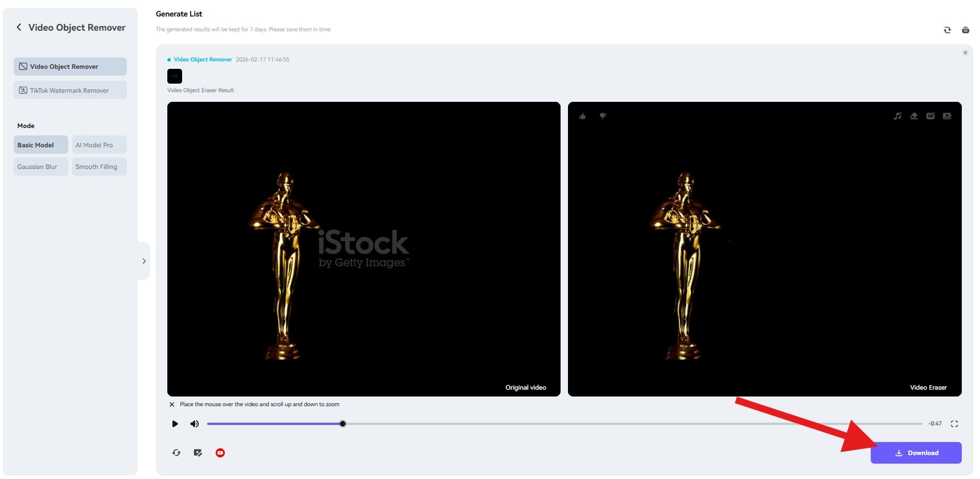The width and height of the screenshot is (980, 479).
Task: Click the video edit icon on result video
Action: click(x=947, y=116)
